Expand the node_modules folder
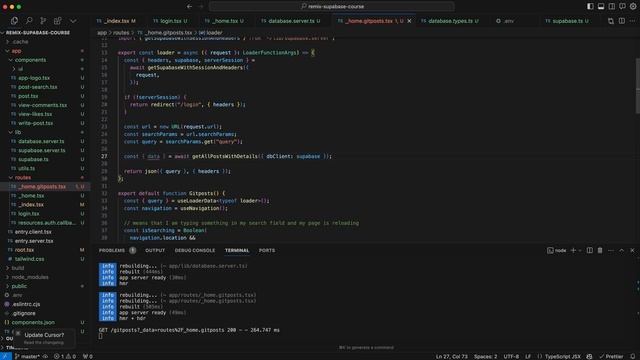640x360 pixels. 29,277
